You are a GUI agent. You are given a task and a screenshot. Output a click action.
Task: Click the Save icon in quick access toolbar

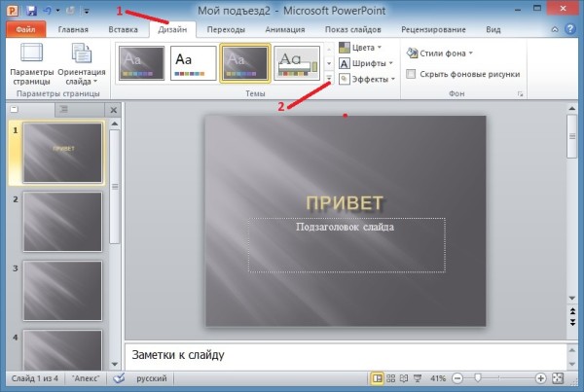pyautogui.click(x=31, y=10)
